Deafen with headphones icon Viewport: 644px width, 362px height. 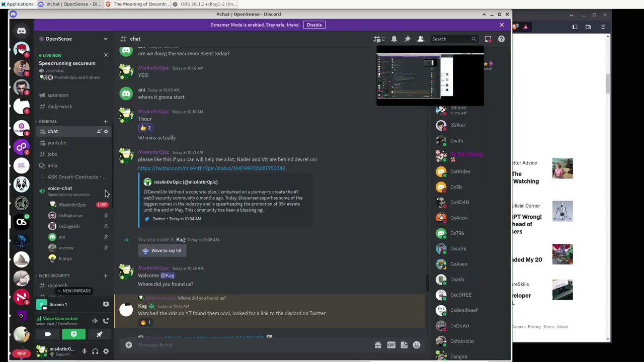point(95,351)
